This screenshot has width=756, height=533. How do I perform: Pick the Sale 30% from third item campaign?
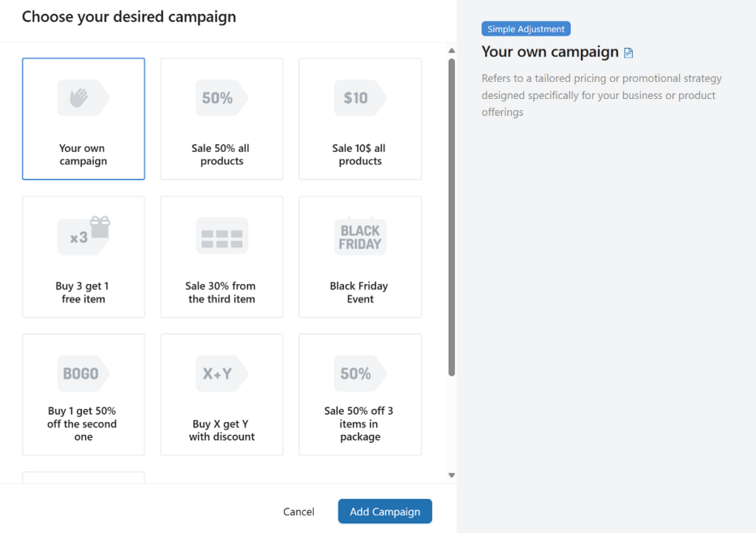221,256
